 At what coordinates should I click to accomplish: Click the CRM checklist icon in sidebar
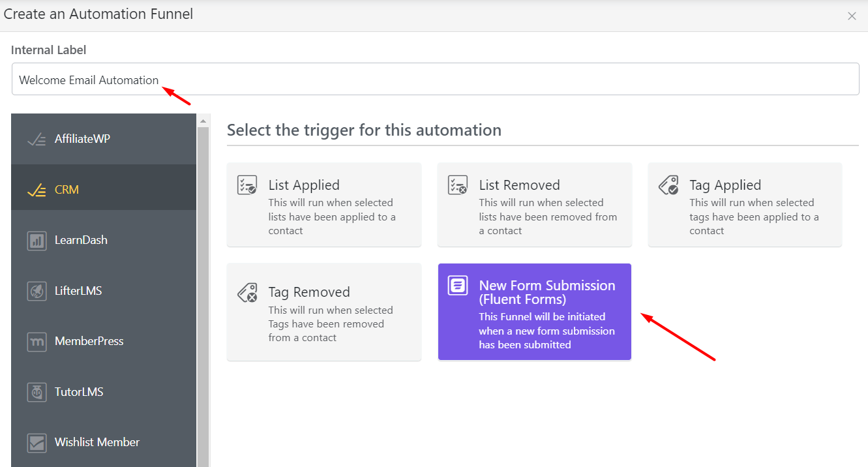click(37, 190)
